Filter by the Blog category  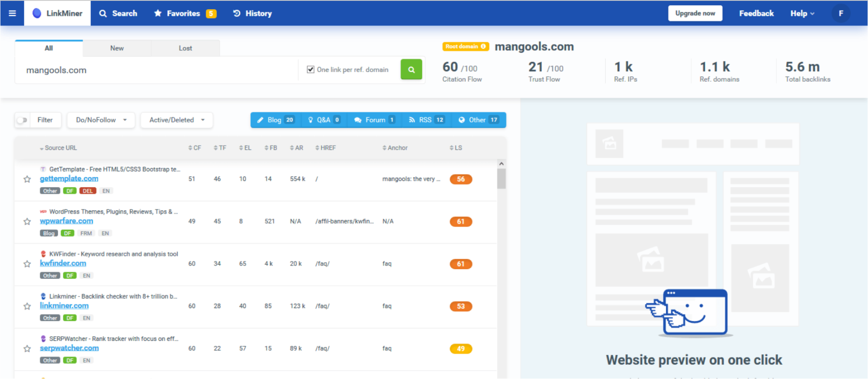(x=276, y=120)
